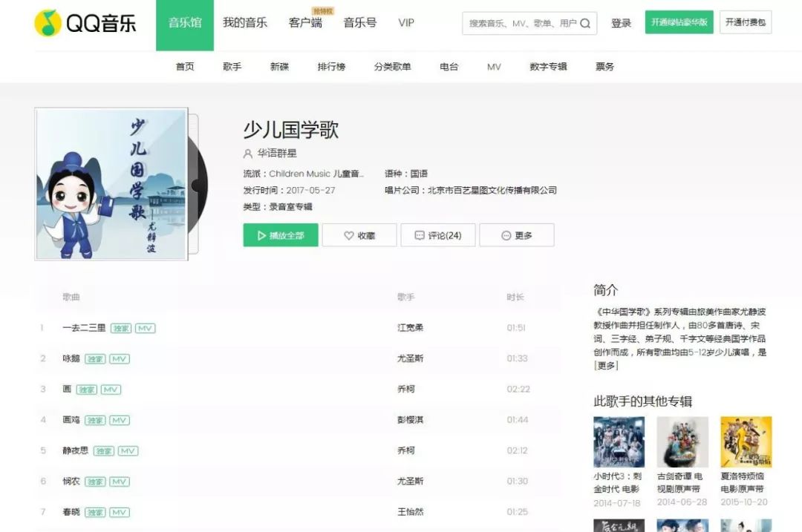Click 独家 badge on 咏鹅 row

coord(95,359)
